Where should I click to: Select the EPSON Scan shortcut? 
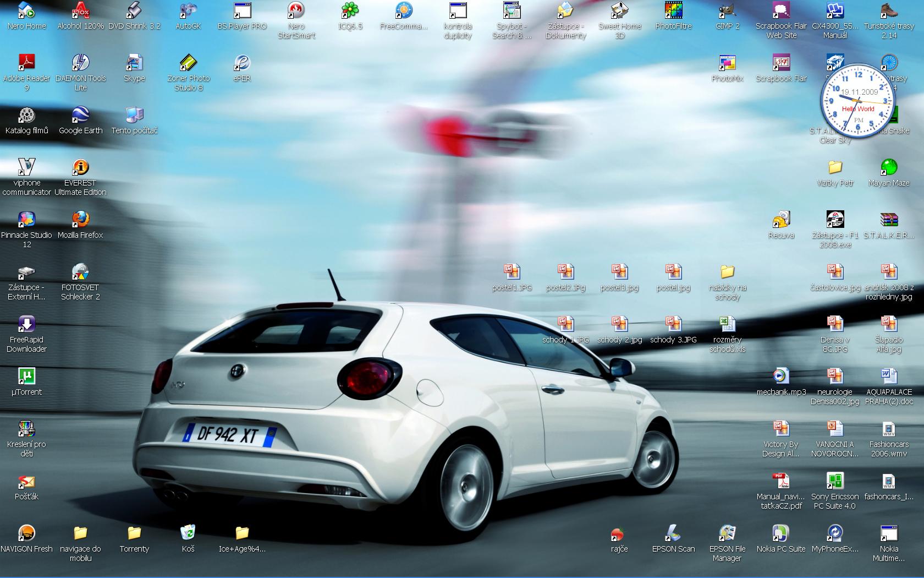[x=673, y=533]
